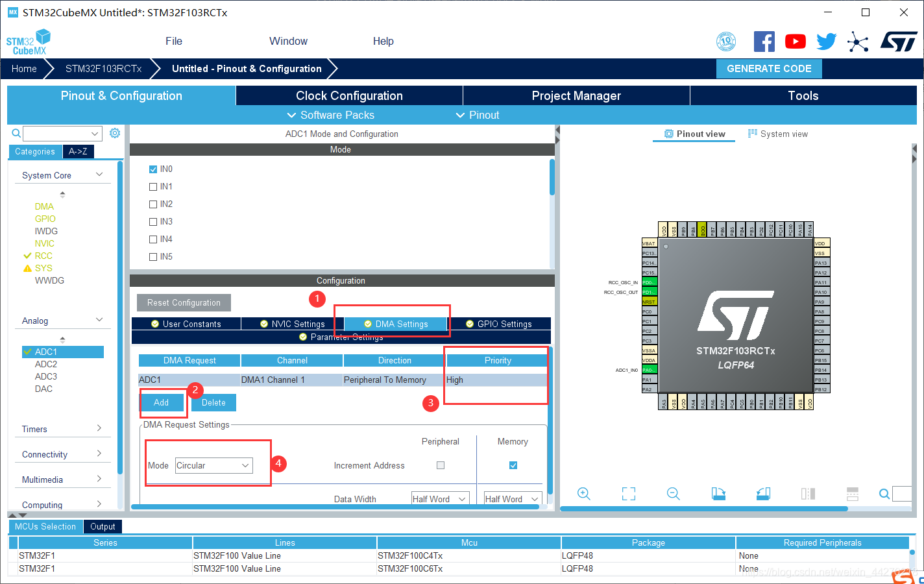This screenshot has height=584, width=924.
Task: Enable the IN2 channel checkbox
Action: (x=153, y=204)
